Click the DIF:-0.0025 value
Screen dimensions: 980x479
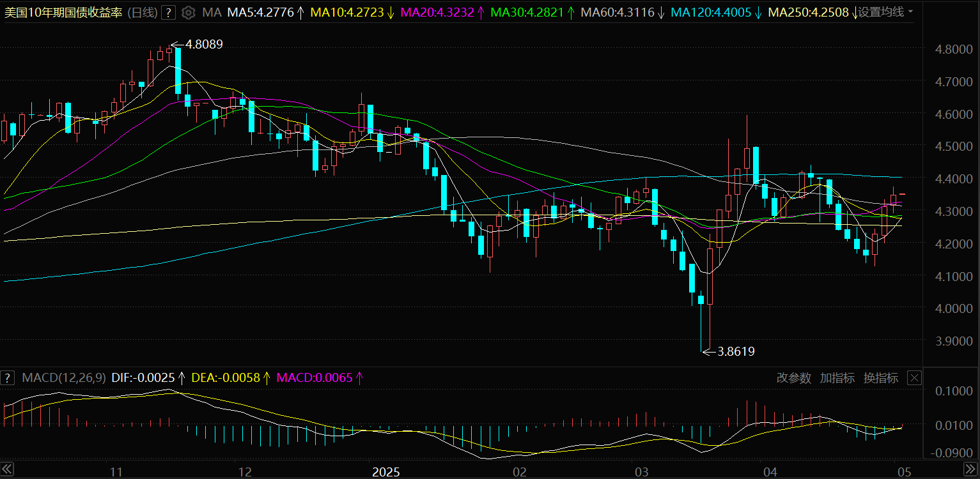pos(144,377)
